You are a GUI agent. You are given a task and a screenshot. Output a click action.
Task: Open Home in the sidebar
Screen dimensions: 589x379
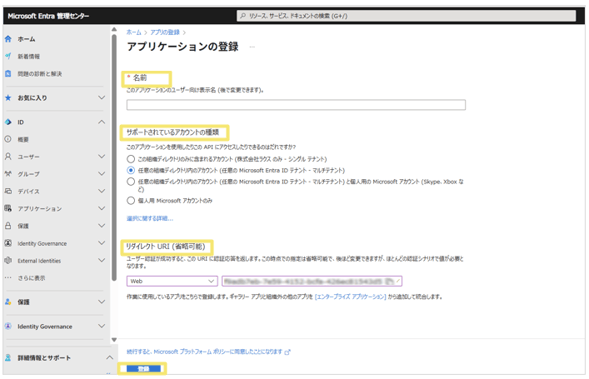pos(26,39)
